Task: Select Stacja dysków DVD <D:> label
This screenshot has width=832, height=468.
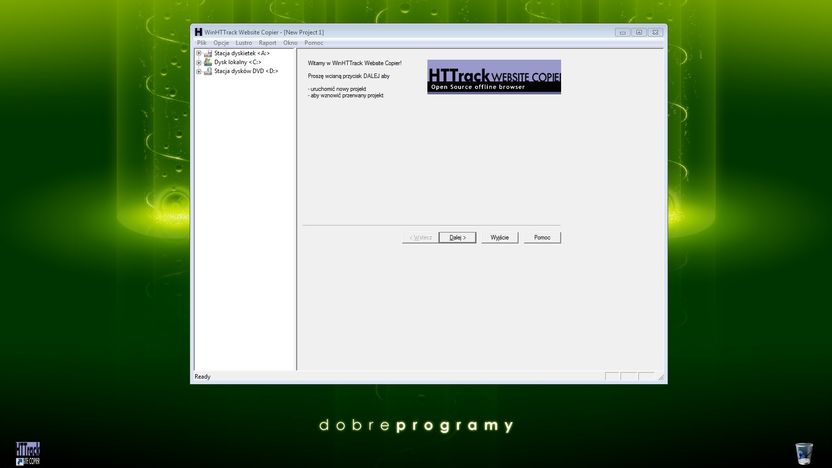Action: point(246,71)
